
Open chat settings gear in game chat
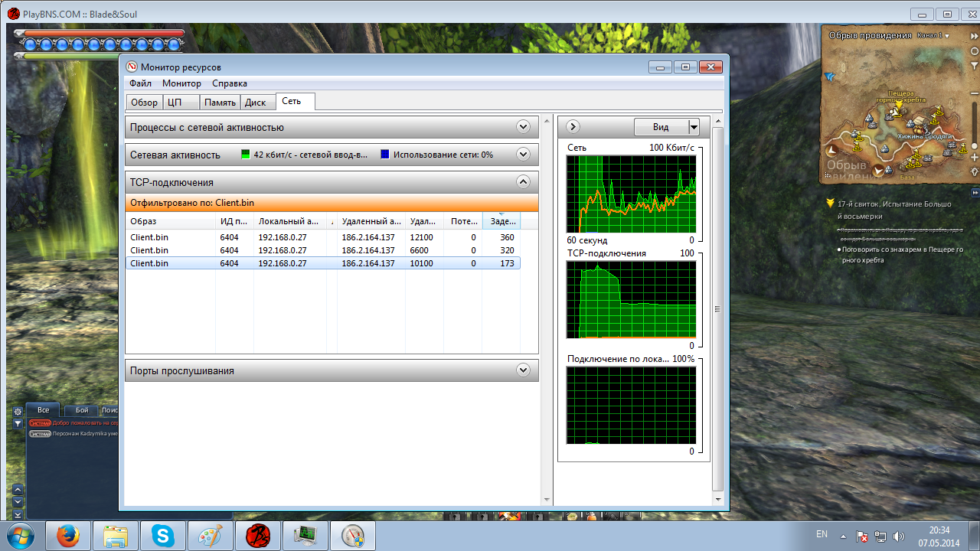pyautogui.click(x=18, y=412)
